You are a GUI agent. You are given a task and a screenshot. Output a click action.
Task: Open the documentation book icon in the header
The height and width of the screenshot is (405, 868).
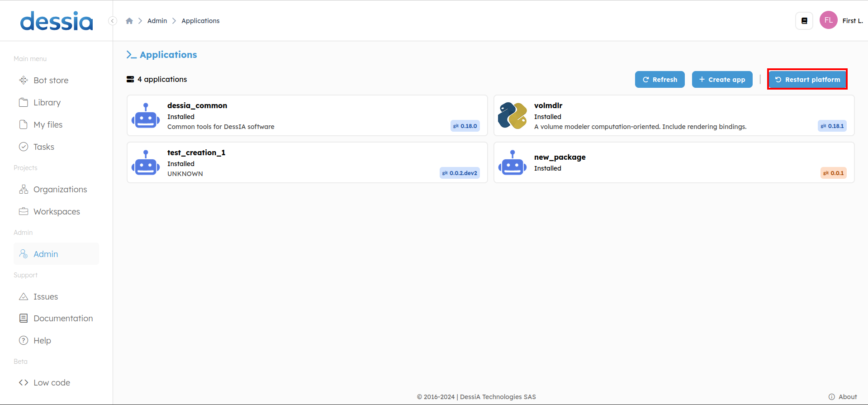click(804, 21)
